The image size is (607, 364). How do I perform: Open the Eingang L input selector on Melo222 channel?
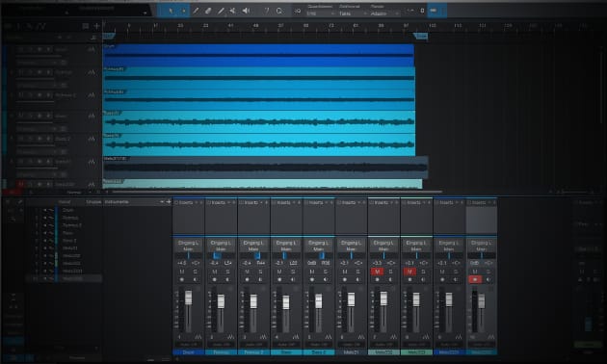[x=383, y=243]
